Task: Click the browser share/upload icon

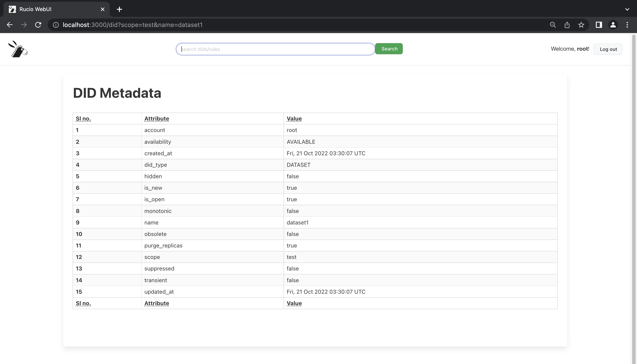Action: 567,25
